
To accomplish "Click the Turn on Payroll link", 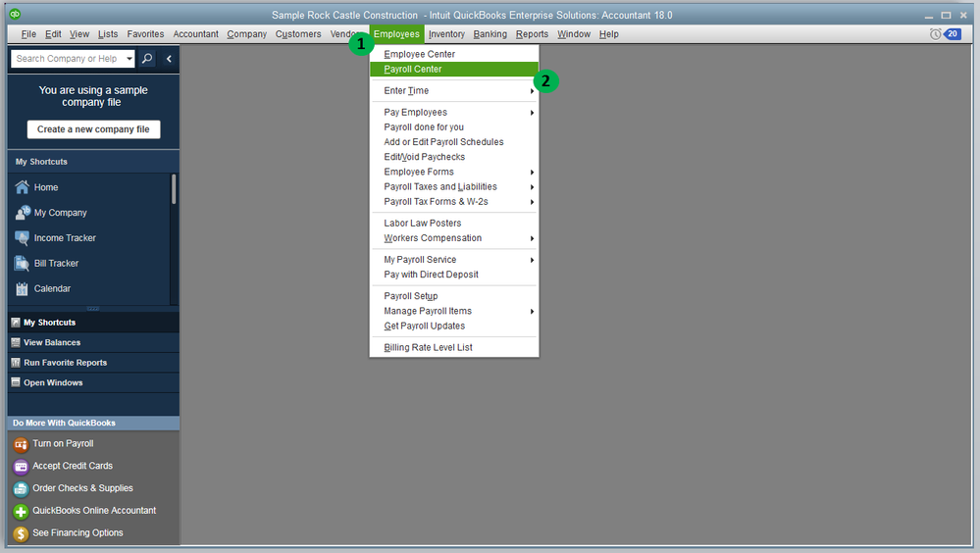I will coord(63,443).
